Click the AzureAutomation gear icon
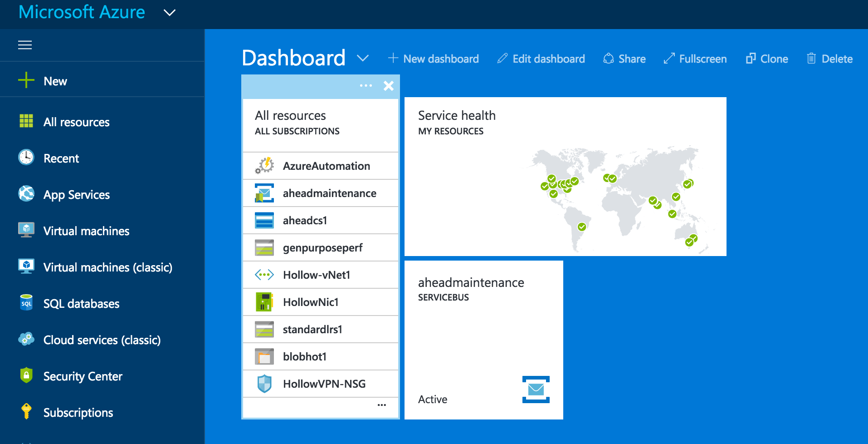 point(264,166)
